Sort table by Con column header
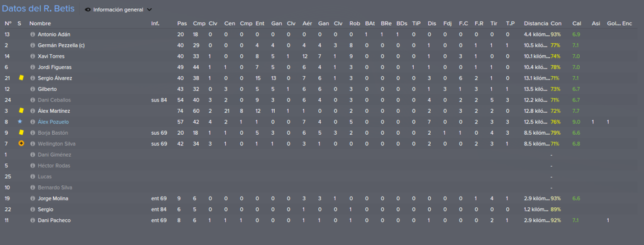 click(556, 23)
